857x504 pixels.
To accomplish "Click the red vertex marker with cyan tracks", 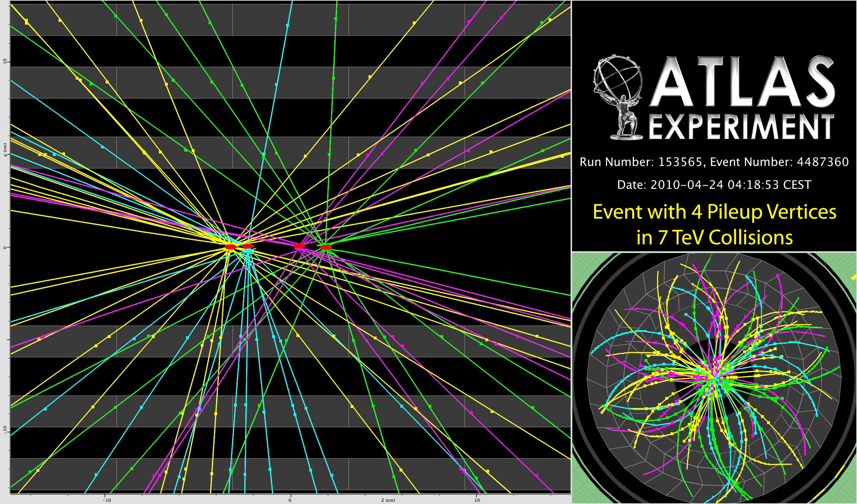I will (x=248, y=246).
